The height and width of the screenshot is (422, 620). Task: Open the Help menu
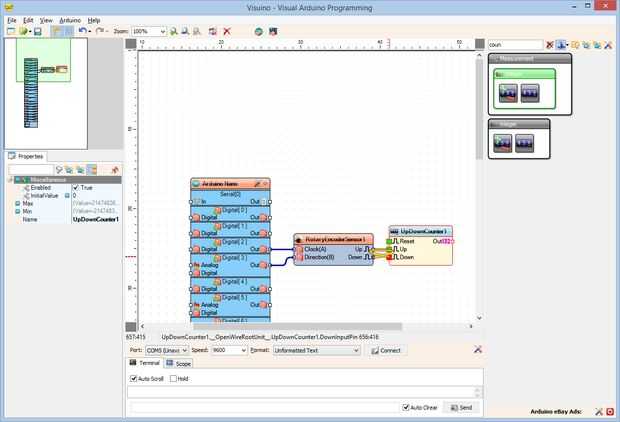pos(94,20)
